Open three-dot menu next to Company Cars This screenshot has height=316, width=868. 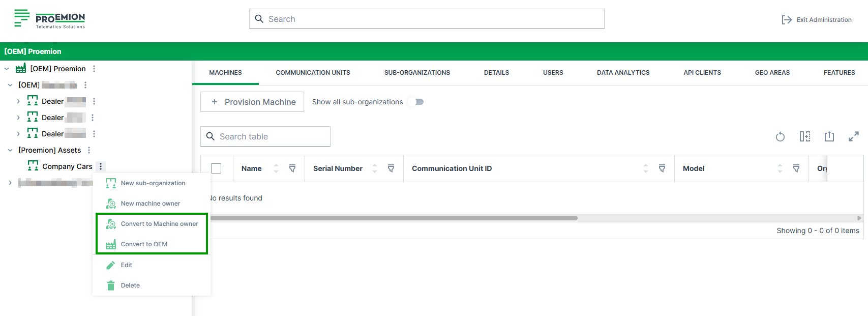[101, 166]
